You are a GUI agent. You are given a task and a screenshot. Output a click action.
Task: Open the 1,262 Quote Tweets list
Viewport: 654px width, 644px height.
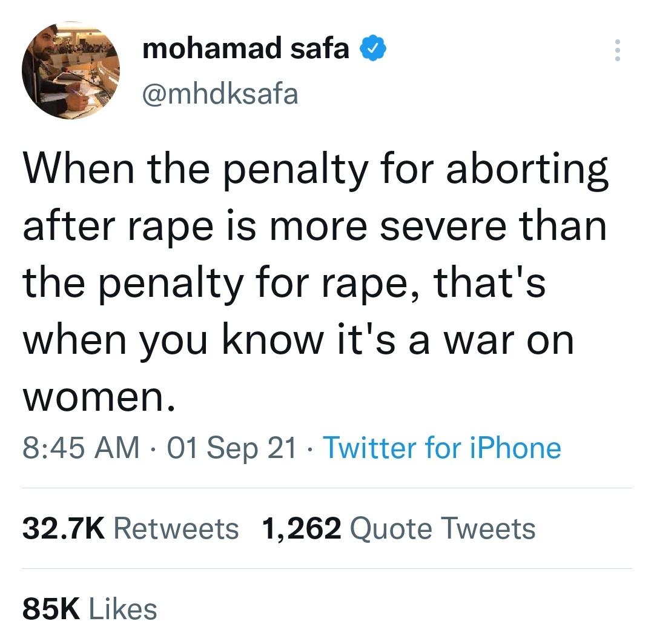[398, 528]
